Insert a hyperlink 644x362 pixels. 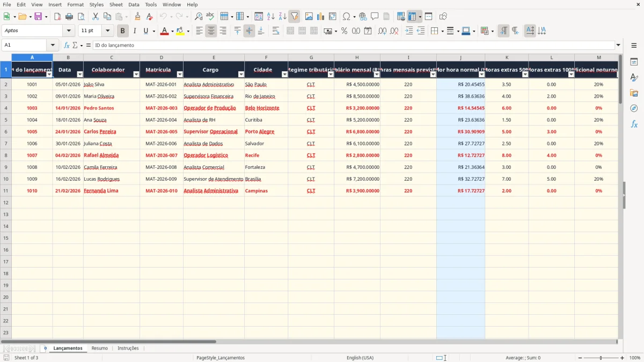click(363, 17)
